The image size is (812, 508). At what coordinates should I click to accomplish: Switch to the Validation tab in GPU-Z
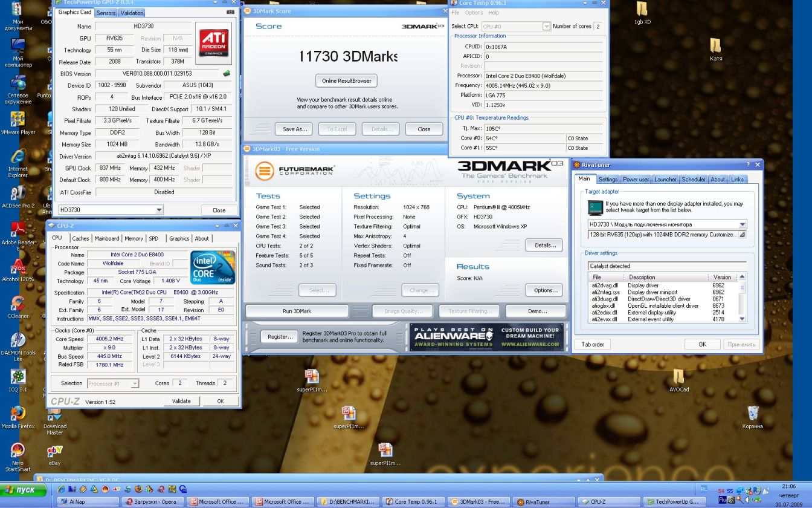tap(132, 13)
